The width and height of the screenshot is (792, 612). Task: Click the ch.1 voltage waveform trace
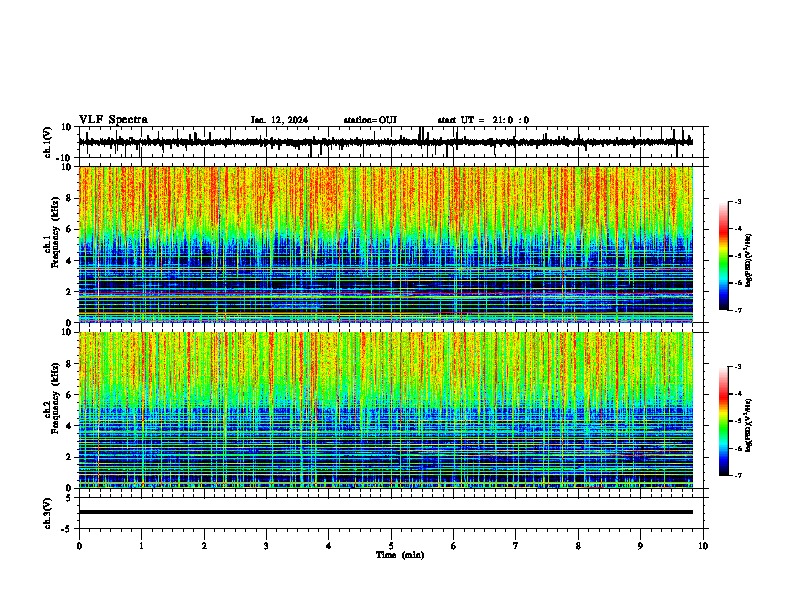point(385,142)
